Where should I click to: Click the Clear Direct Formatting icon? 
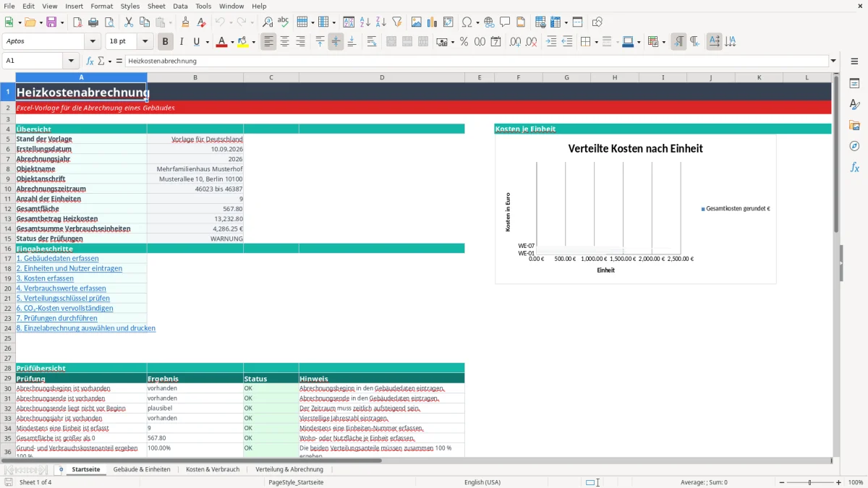tap(202, 22)
